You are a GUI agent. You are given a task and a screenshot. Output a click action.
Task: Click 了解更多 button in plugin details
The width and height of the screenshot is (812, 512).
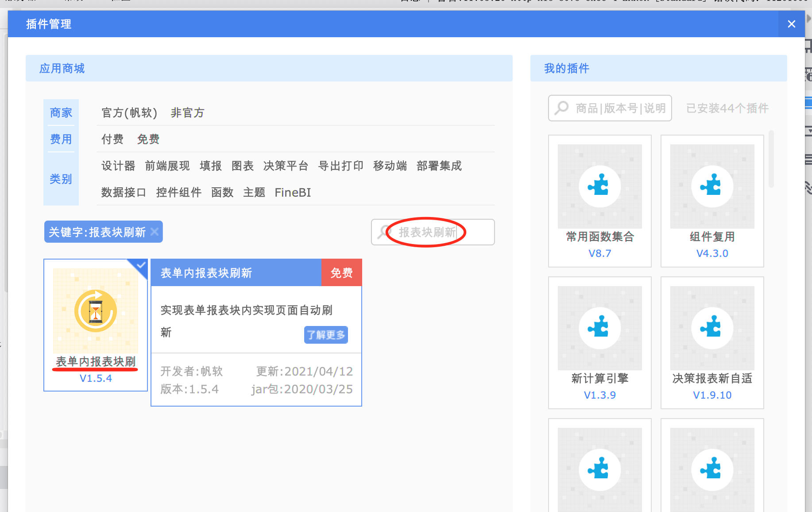point(326,335)
